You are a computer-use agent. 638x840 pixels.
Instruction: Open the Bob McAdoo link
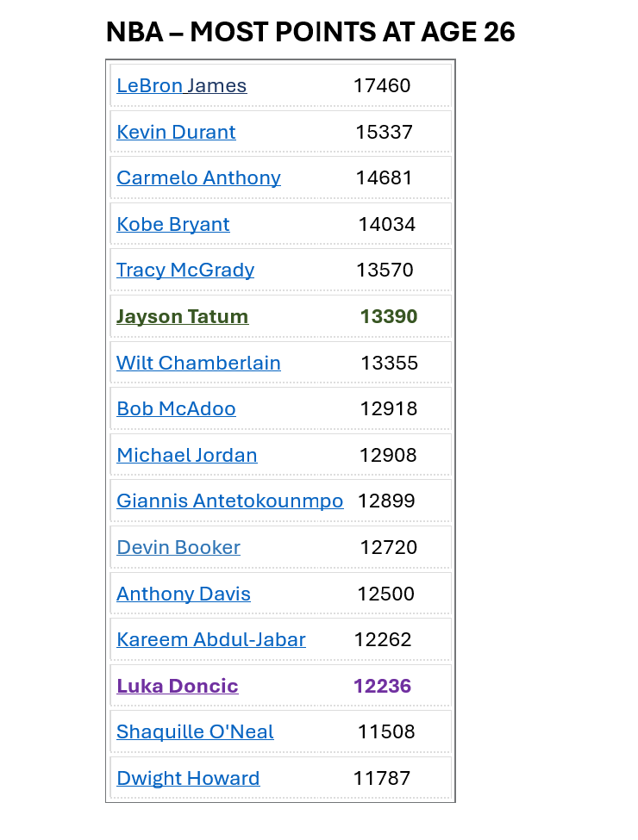point(176,409)
